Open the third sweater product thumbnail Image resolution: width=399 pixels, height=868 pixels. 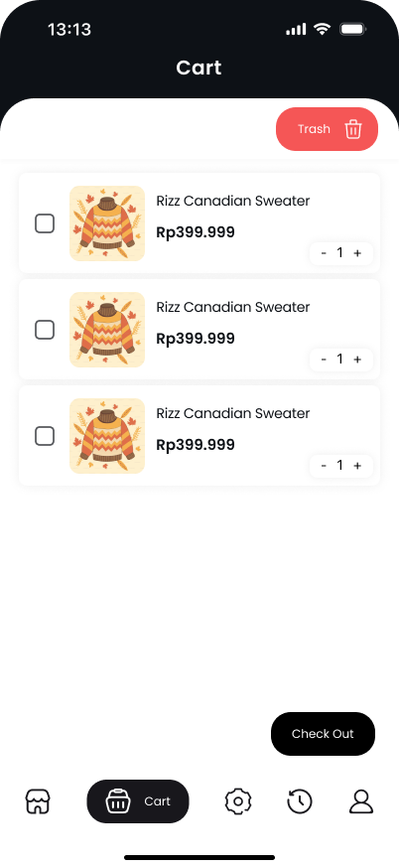107,436
